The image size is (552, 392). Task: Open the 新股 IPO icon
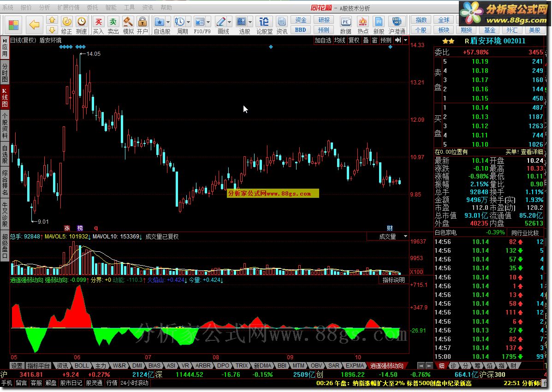coord(379,25)
